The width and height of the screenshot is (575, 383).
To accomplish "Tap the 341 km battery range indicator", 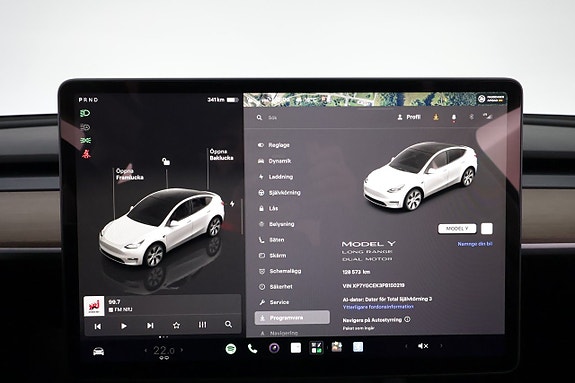I will (222, 100).
